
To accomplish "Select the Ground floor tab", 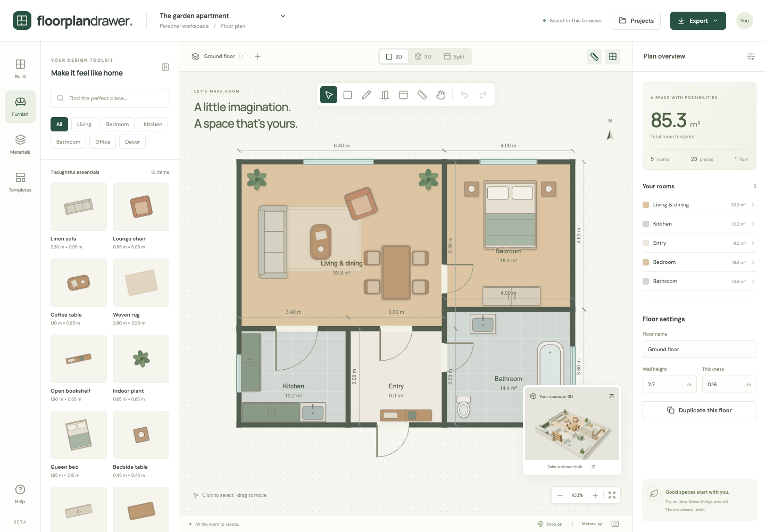I will pos(219,56).
